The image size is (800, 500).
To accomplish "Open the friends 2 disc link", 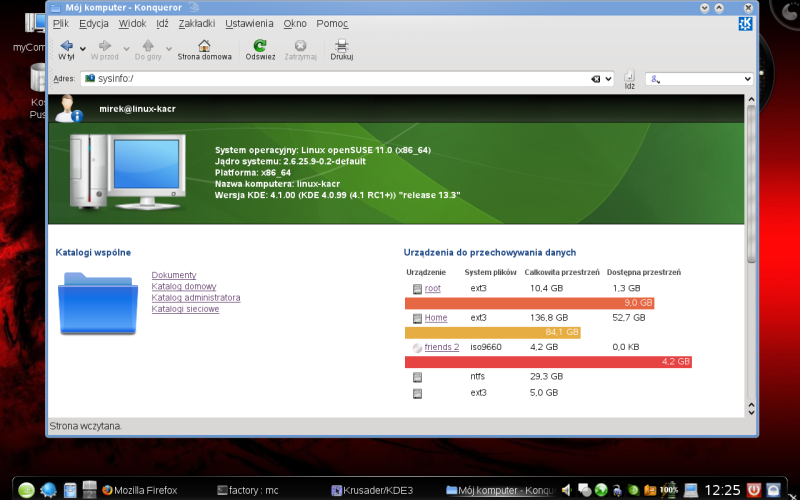I will [x=442, y=347].
